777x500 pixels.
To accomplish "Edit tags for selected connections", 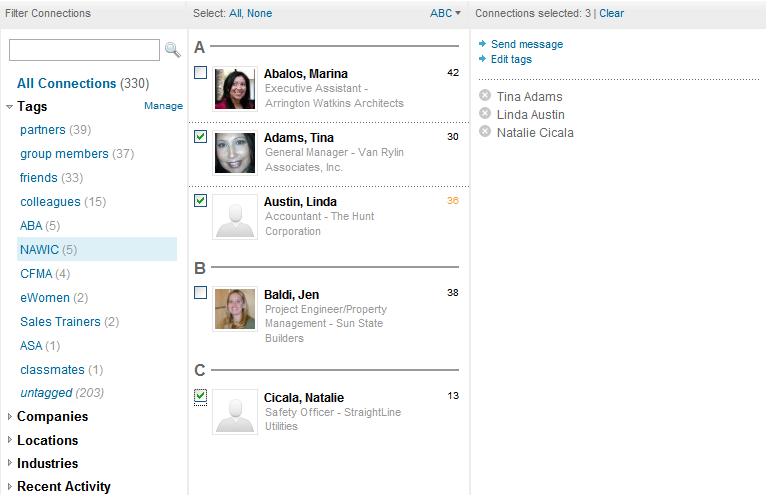I will click(511, 59).
